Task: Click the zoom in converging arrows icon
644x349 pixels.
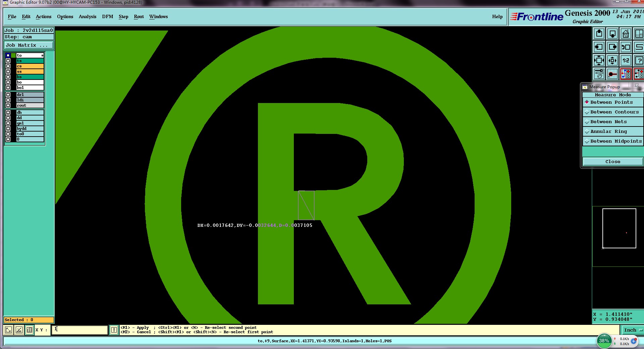Action: pyautogui.click(x=599, y=60)
